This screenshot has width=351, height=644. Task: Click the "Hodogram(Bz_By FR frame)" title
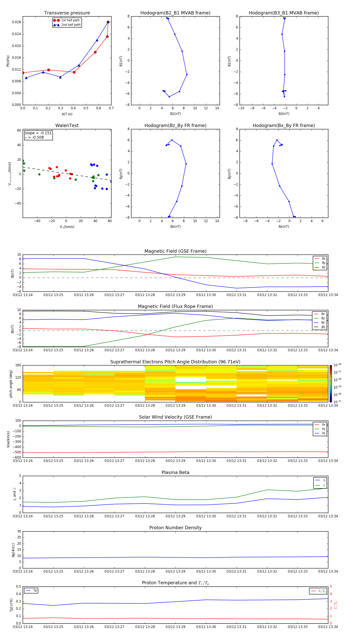coord(175,125)
